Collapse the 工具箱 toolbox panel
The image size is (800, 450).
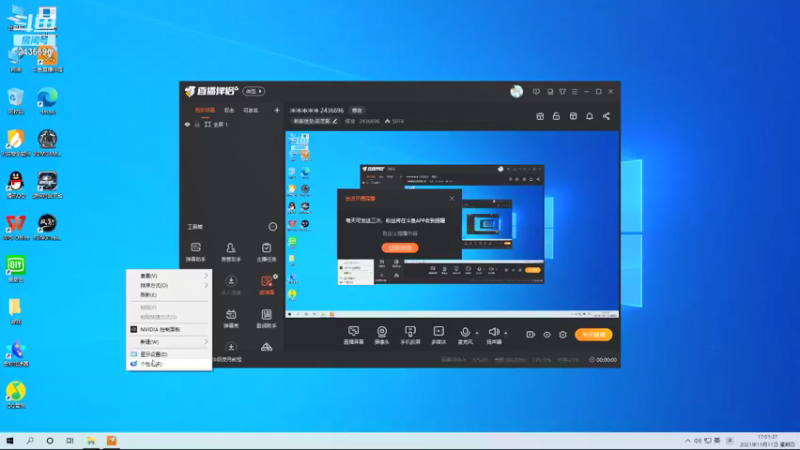coord(273,227)
